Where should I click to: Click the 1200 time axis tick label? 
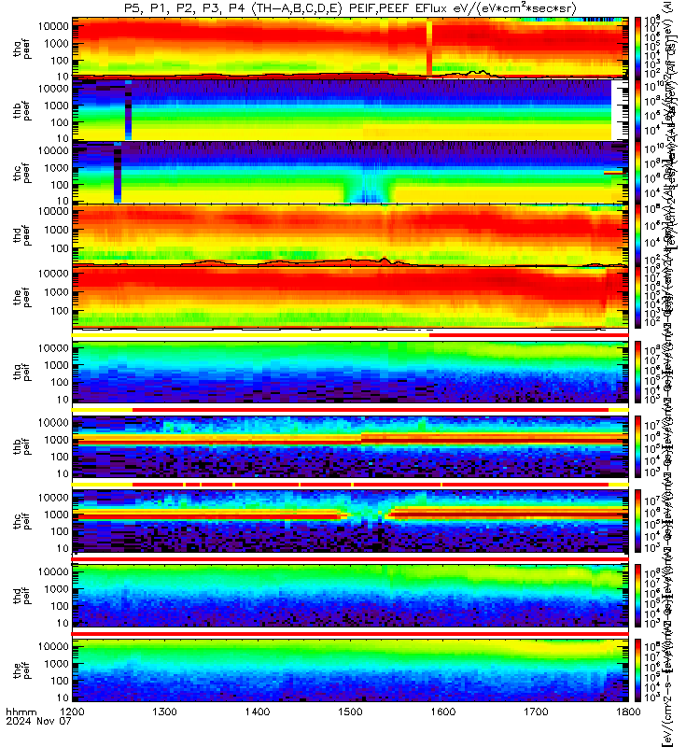coord(72,712)
